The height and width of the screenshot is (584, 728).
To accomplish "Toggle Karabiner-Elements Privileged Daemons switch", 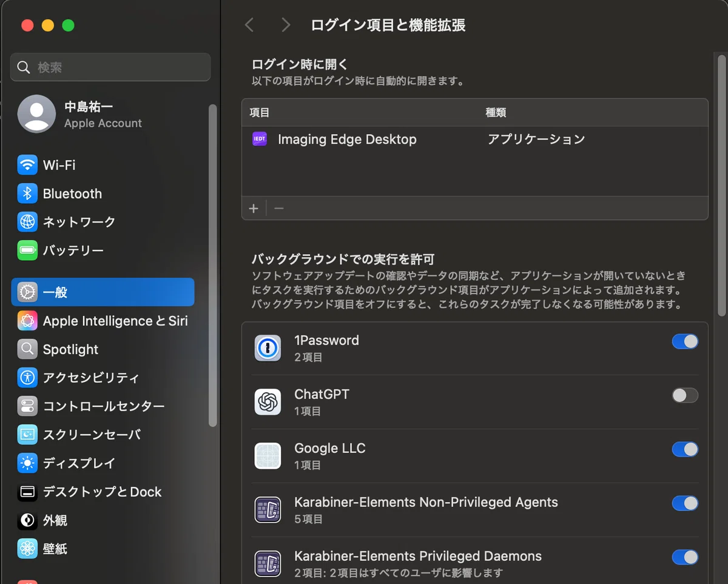I will tap(685, 557).
